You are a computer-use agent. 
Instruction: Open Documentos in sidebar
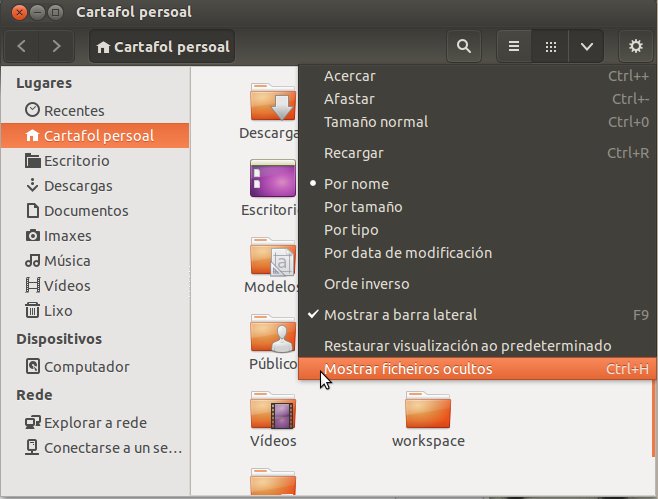tap(95, 211)
